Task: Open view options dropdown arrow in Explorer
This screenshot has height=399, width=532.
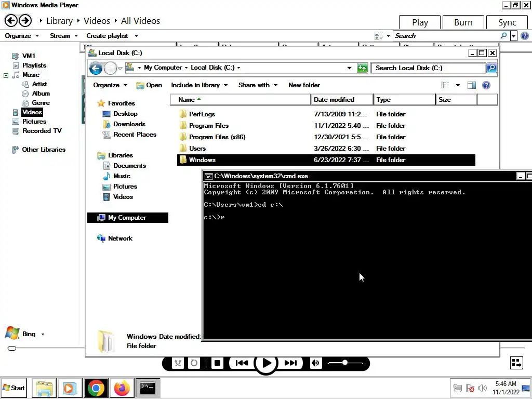Action: (x=458, y=85)
